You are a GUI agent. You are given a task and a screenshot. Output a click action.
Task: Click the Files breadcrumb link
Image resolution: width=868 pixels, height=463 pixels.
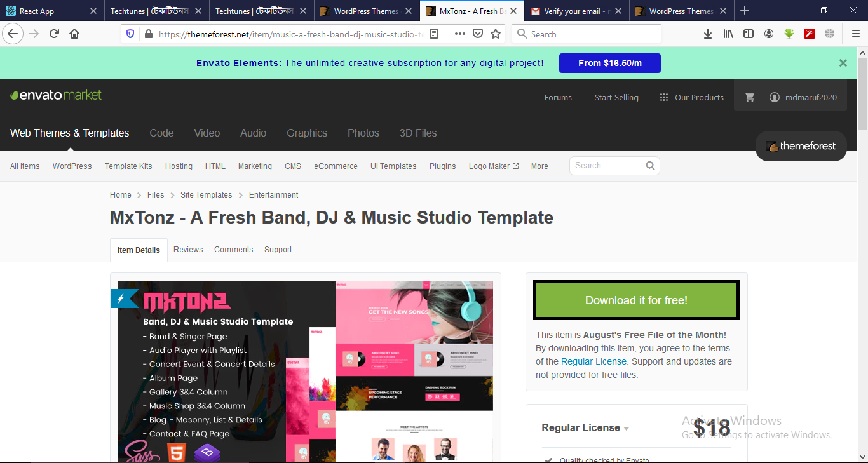pos(156,195)
